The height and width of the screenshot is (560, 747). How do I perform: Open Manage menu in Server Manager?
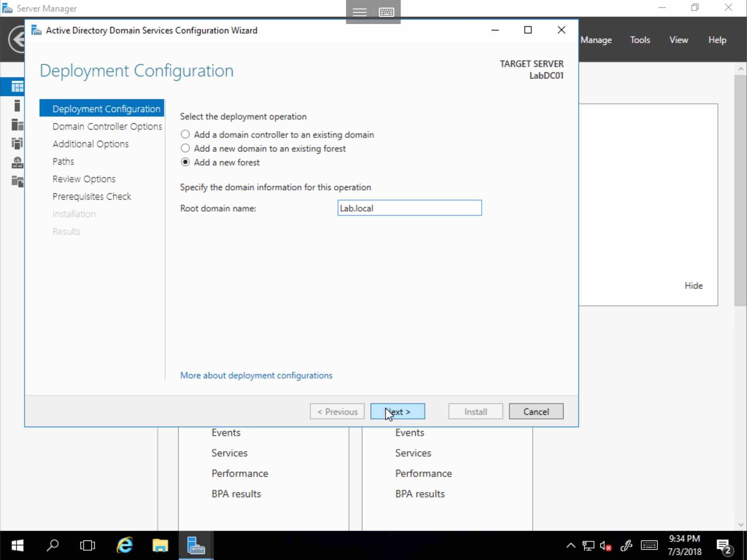tap(596, 40)
